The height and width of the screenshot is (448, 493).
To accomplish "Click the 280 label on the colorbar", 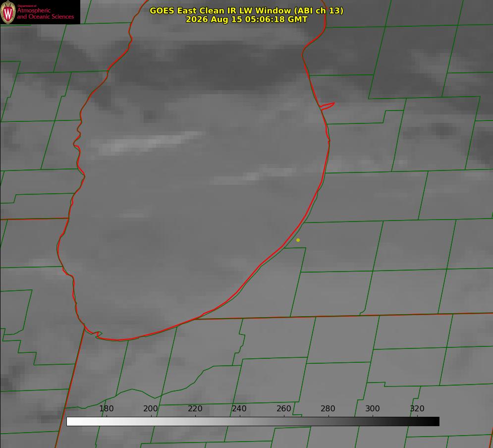I will click(328, 408).
